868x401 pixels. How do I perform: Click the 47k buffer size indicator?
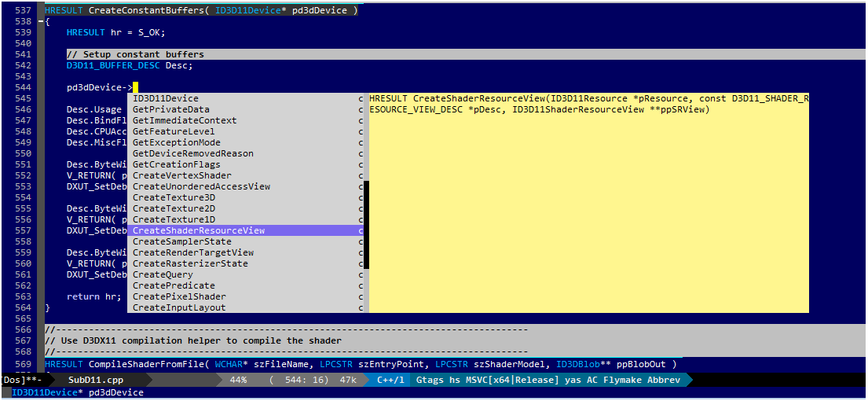tap(346, 380)
